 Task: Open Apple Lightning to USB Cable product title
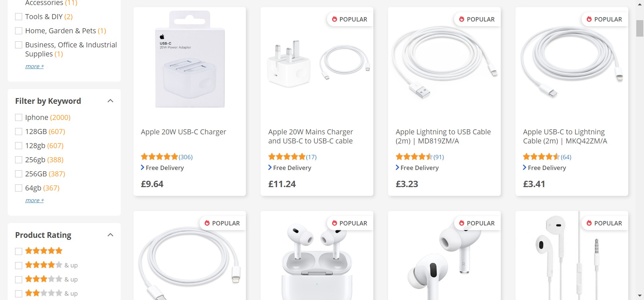(x=443, y=136)
